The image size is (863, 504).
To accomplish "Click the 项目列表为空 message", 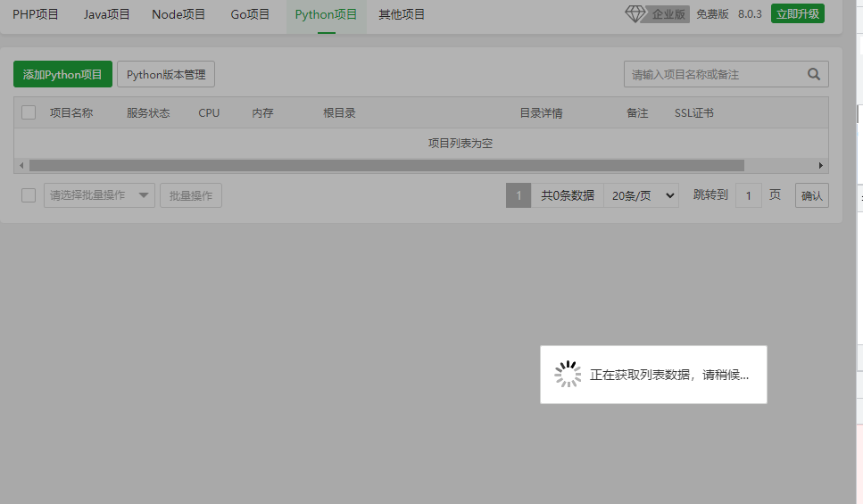I will coord(461,143).
